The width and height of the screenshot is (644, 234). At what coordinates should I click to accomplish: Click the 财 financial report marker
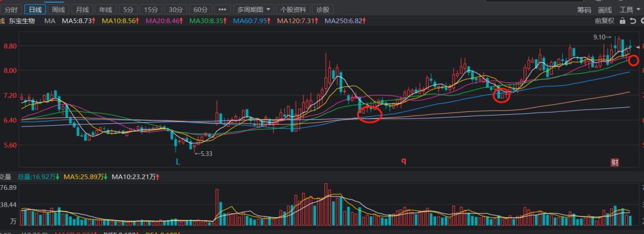[x=614, y=163]
